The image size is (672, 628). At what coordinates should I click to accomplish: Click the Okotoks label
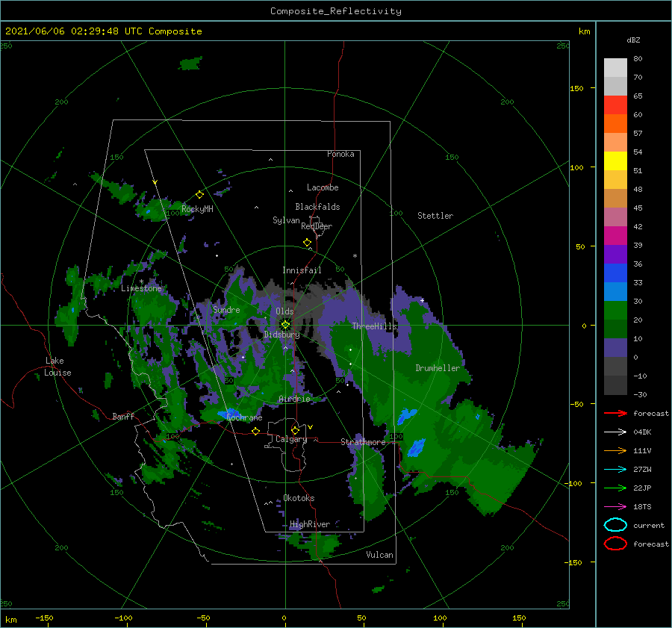coord(299,498)
